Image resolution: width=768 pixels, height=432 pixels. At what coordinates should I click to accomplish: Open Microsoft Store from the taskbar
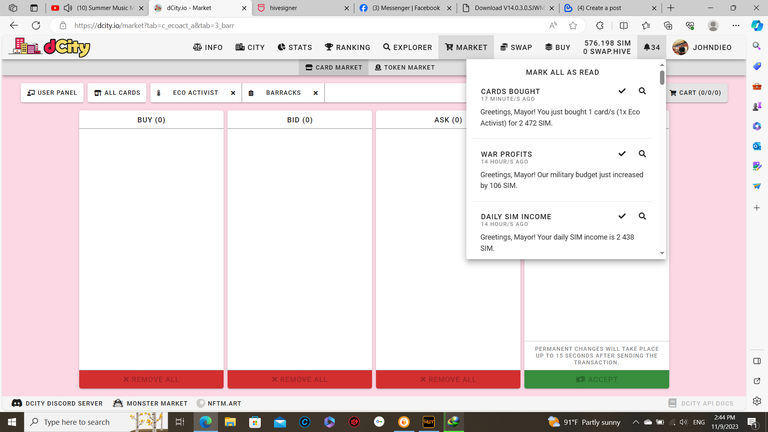pos(255,422)
